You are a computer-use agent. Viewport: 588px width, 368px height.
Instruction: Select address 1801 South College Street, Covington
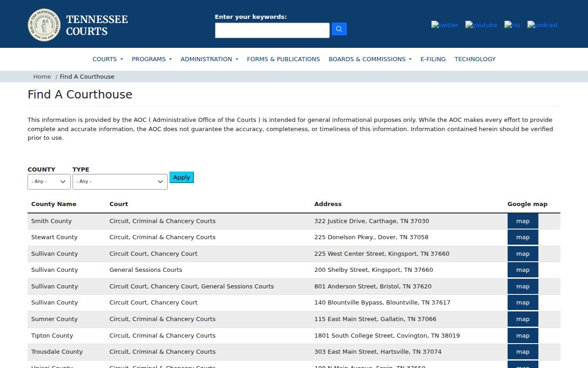(387, 336)
